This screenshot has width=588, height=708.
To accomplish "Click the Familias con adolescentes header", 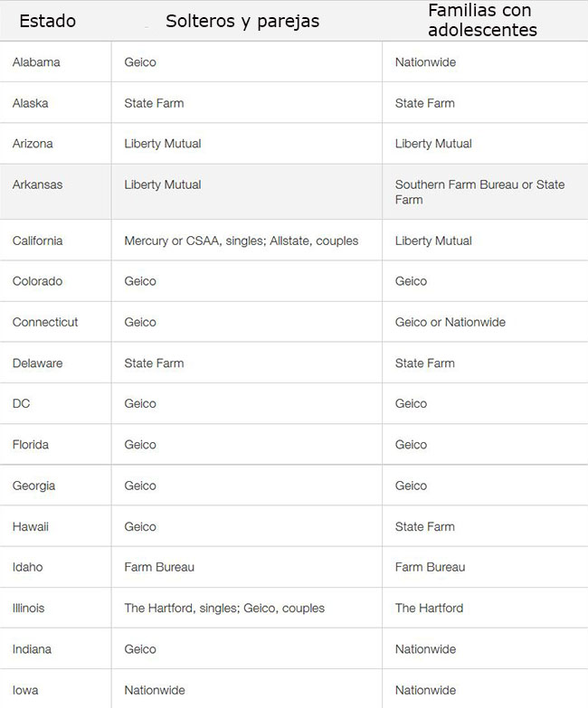I will point(482,20).
